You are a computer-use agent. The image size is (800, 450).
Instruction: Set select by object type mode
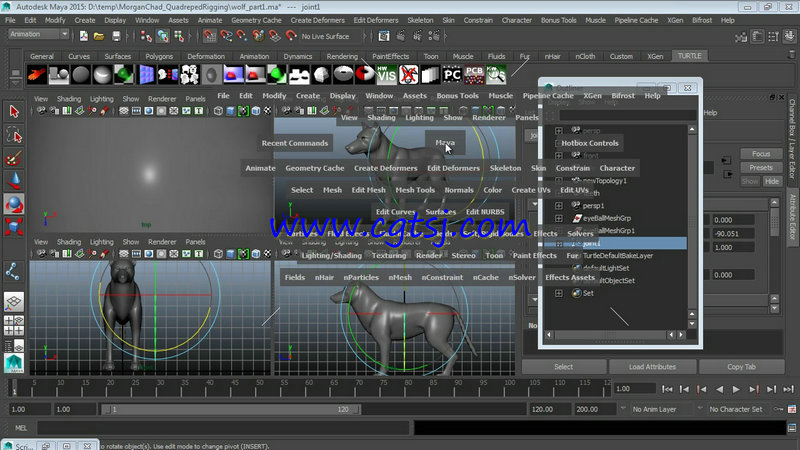point(163,36)
